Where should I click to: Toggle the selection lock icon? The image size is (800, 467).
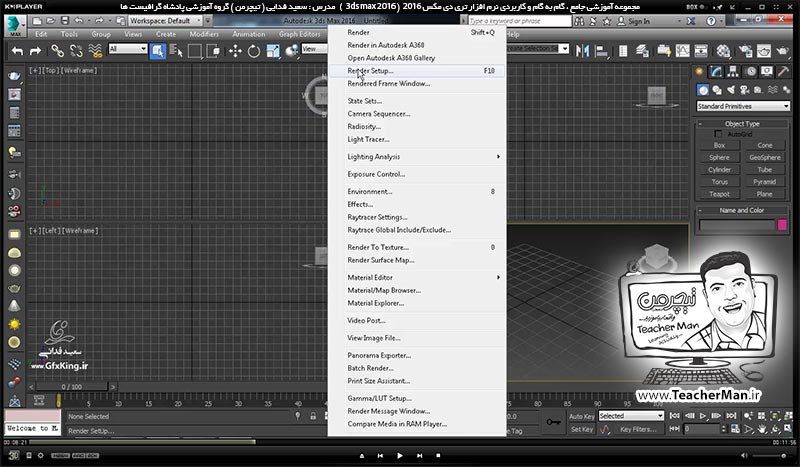313,416
